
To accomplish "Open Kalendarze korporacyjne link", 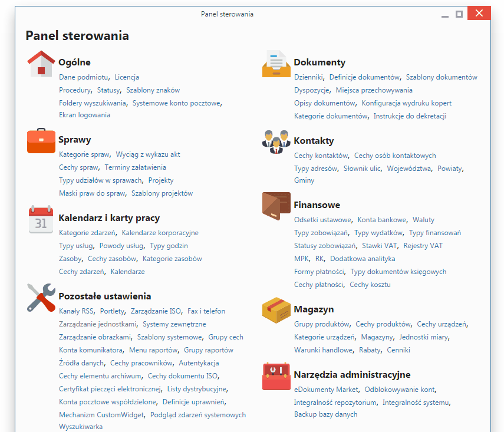I will 160,233.
